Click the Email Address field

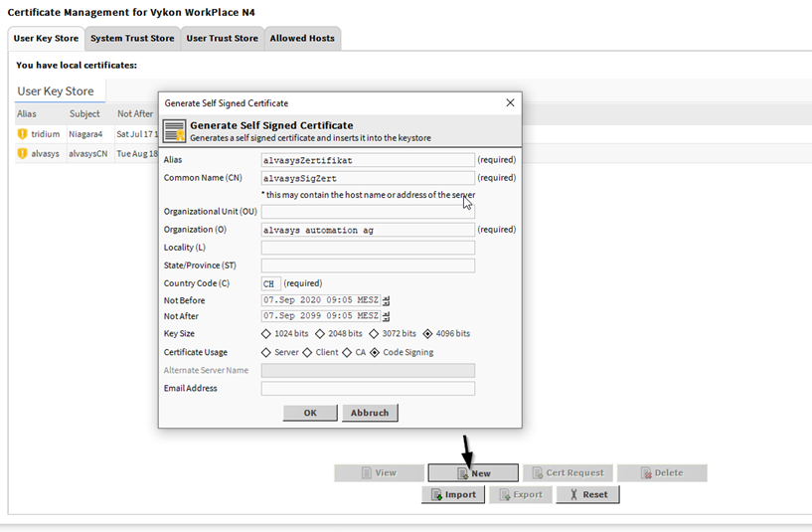368,389
